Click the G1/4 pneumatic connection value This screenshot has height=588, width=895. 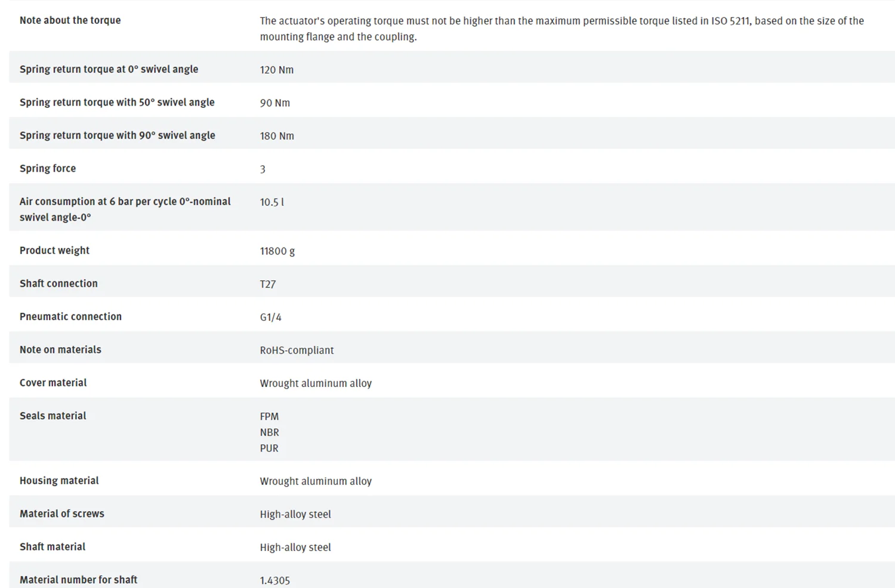pyautogui.click(x=270, y=317)
